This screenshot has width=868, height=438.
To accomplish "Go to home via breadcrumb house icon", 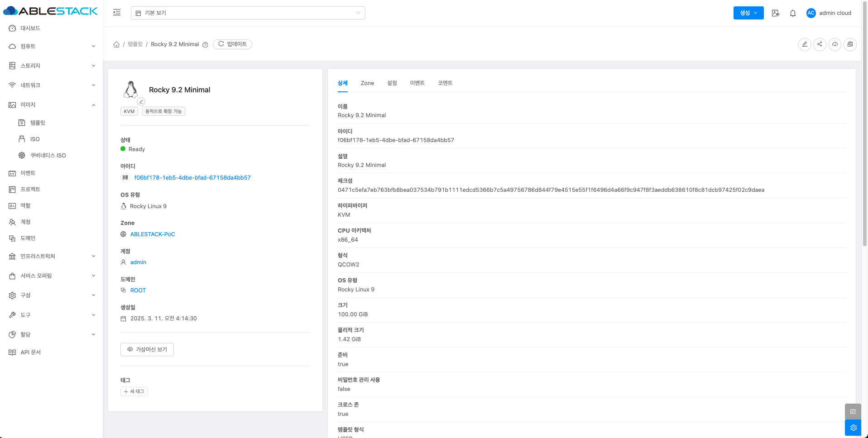I will tap(116, 44).
